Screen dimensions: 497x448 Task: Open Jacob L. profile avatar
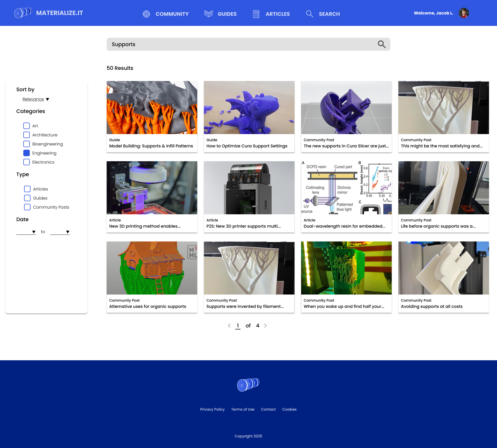pyautogui.click(x=464, y=13)
